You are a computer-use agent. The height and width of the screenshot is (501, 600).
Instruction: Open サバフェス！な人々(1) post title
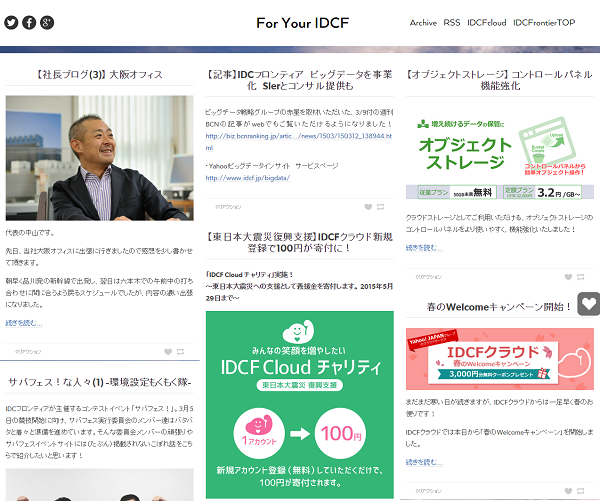point(99,382)
